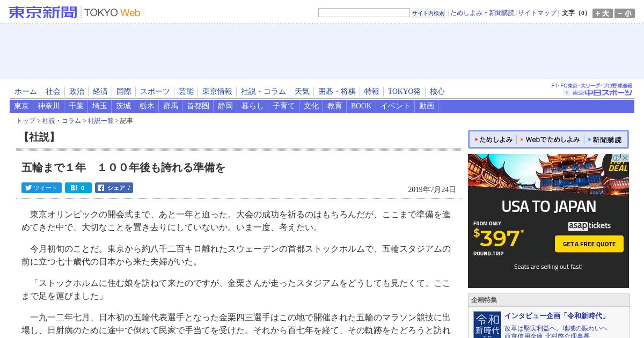Image resolution: width=644 pixels, height=338 pixels.
Task: Click the 【社説】 section heading
Action: pos(39,137)
